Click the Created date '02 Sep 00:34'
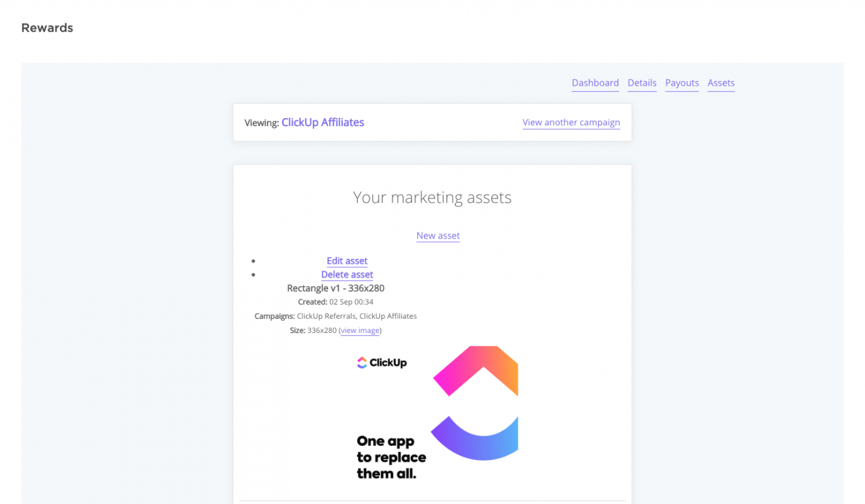Image resolution: width=865 pixels, height=504 pixels. (351, 302)
